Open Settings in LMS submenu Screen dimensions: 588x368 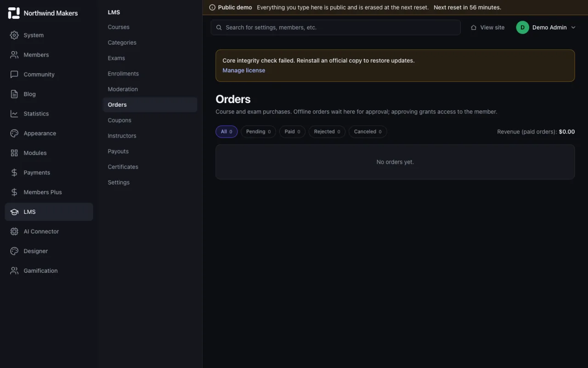(x=150, y=182)
